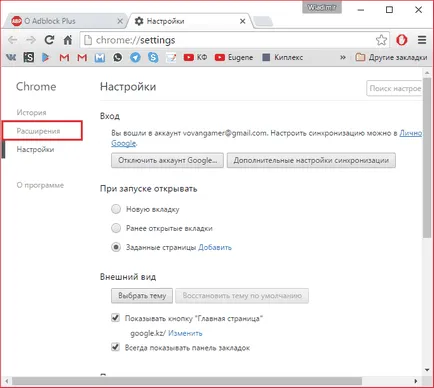Focus the Поиск настроек search field
Viewport: 434px width, 388px height.
[x=395, y=88]
